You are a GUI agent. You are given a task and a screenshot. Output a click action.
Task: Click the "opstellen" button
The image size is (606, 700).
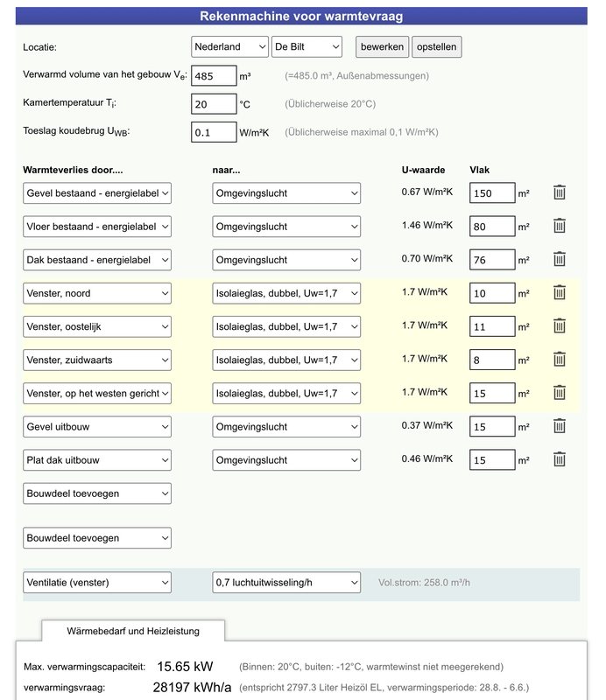(x=436, y=46)
